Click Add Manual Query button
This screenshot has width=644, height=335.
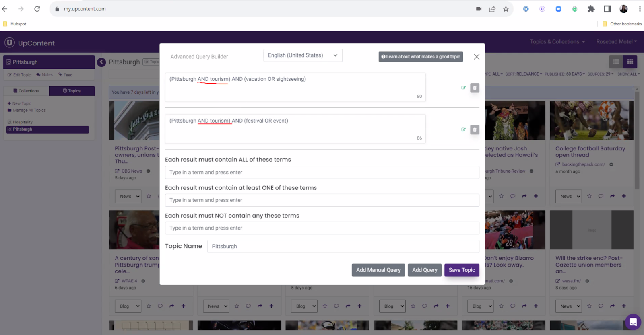tap(378, 270)
